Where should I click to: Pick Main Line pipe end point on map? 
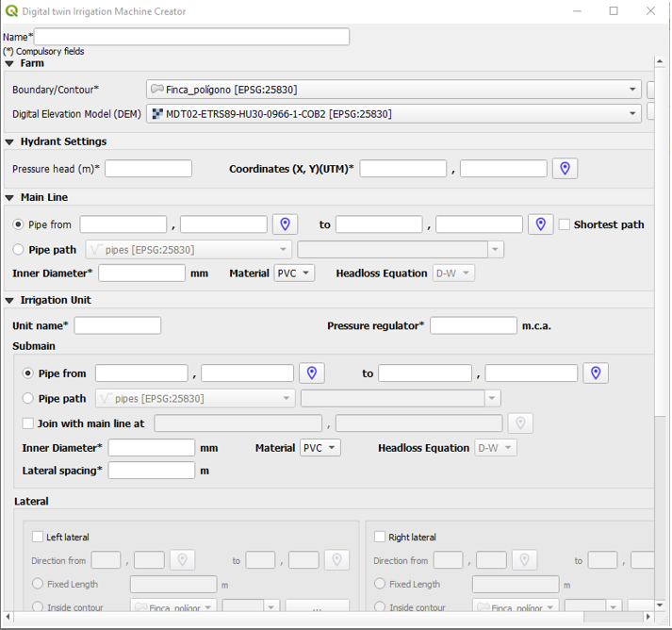pyautogui.click(x=540, y=224)
